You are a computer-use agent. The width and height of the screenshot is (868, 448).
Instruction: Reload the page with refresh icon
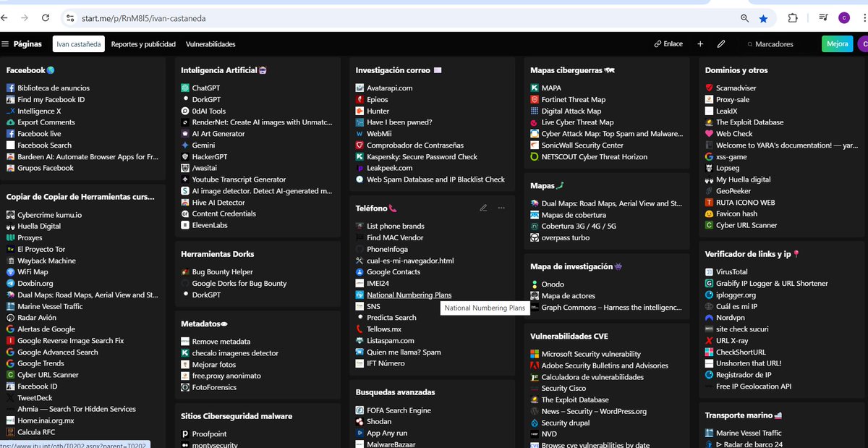click(x=46, y=17)
